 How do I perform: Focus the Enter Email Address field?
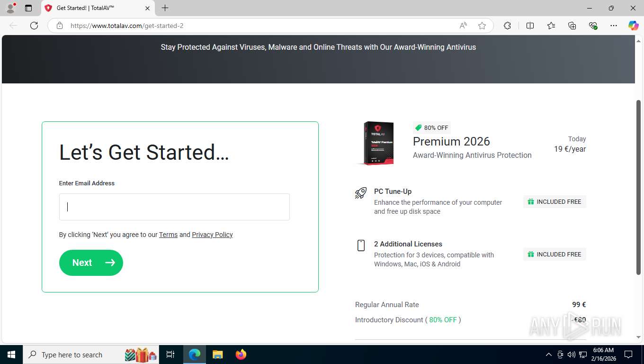(174, 207)
